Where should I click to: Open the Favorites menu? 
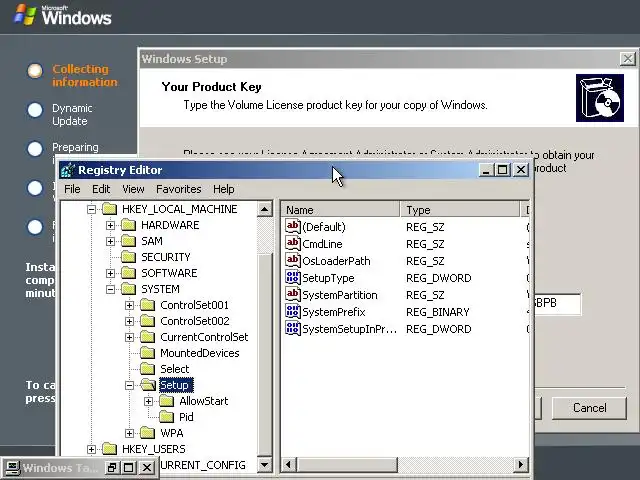pyautogui.click(x=179, y=189)
